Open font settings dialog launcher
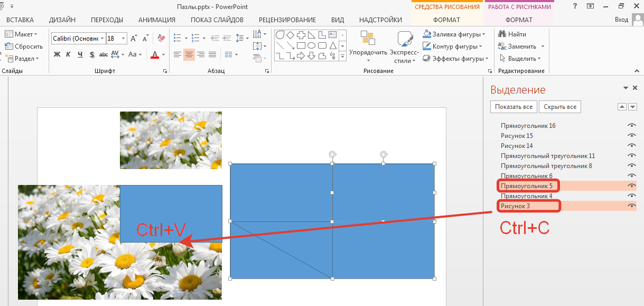The width and height of the screenshot is (644, 306). [165, 71]
